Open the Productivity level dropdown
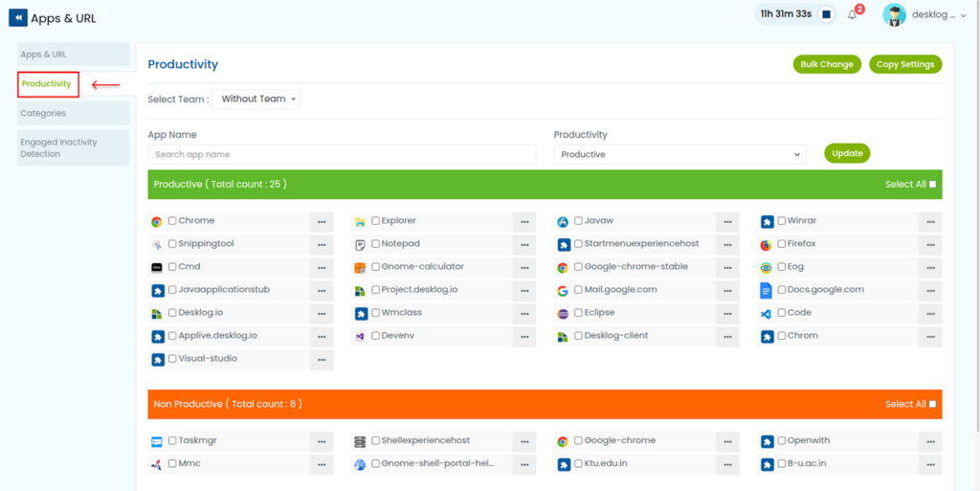Screen dimensions: 980x491 (x=679, y=154)
